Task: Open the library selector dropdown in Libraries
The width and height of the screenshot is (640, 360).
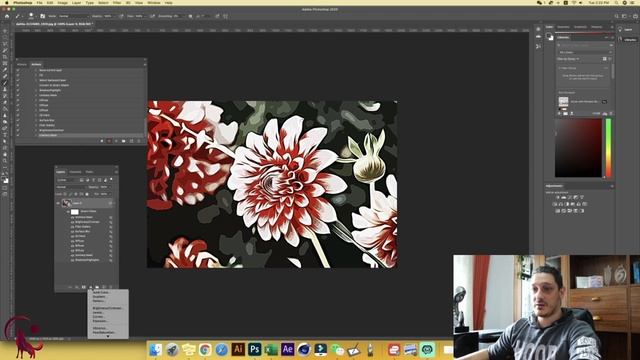Action: [x=585, y=52]
